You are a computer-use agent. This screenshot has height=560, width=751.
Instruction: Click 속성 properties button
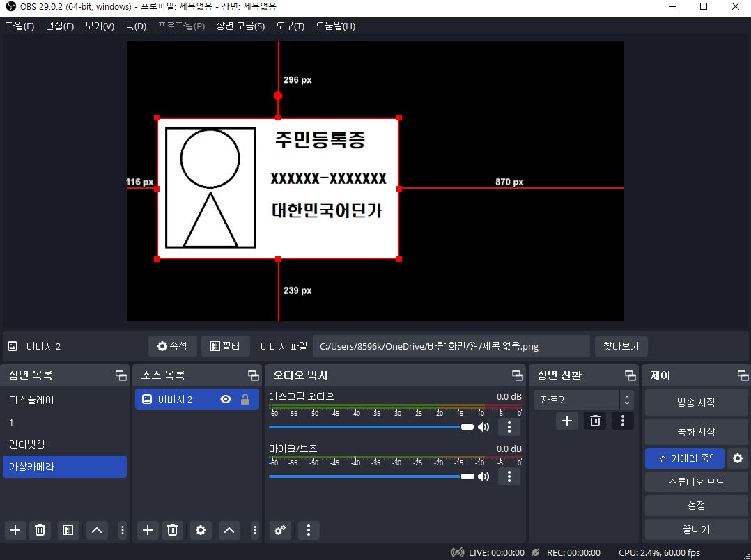(173, 346)
